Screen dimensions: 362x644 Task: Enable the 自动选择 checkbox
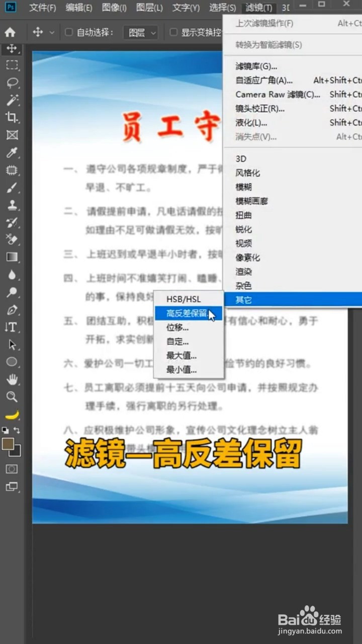click(69, 32)
